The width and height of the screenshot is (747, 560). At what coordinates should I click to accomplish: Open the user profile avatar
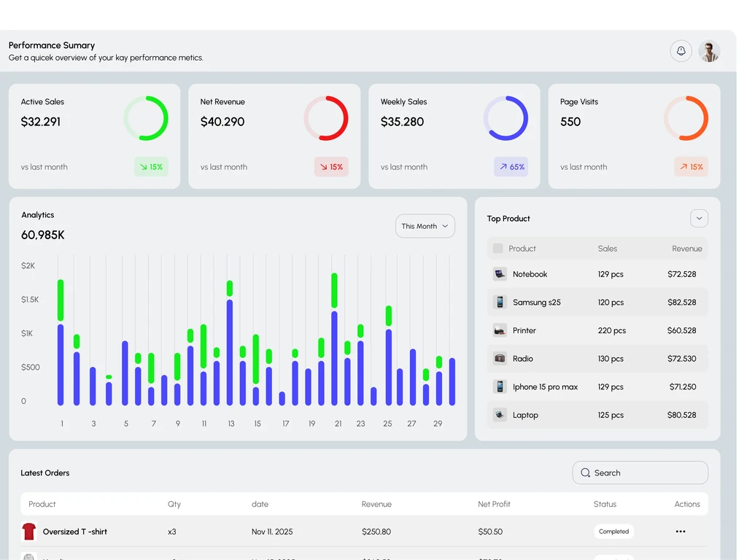[x=709, y=51]
